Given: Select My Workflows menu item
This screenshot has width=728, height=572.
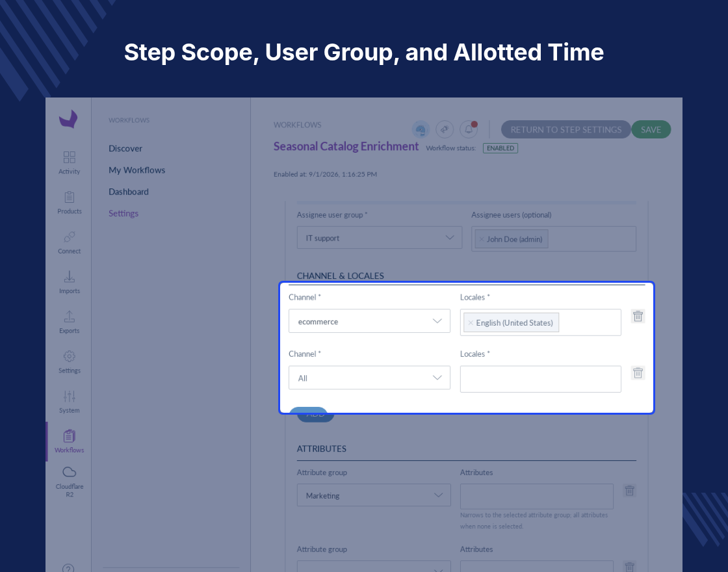Looking at the screenshot, I should 137,170.
